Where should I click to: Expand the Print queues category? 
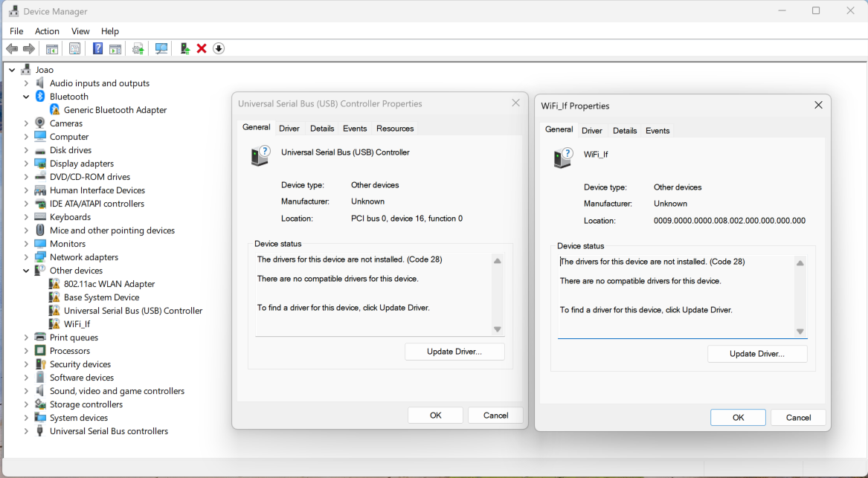25,337
